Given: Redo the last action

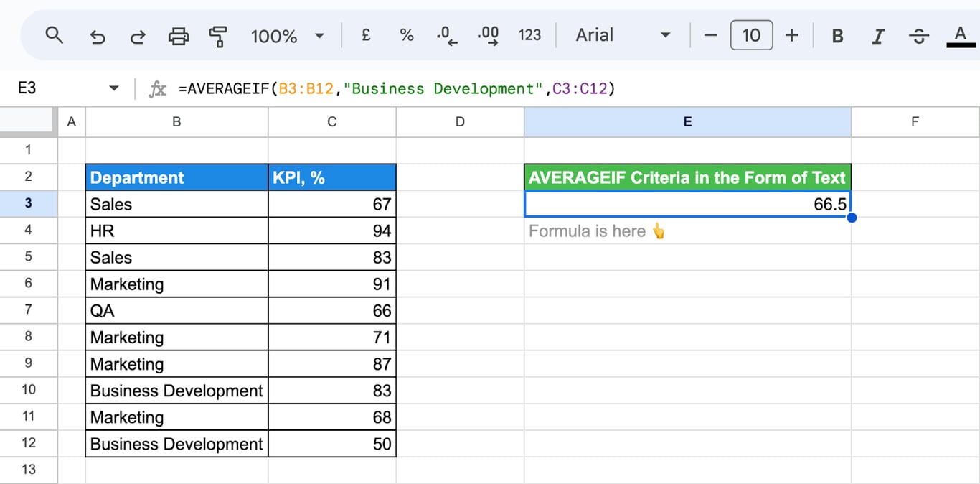Looking at the screenshot, I should click(138, 36).
